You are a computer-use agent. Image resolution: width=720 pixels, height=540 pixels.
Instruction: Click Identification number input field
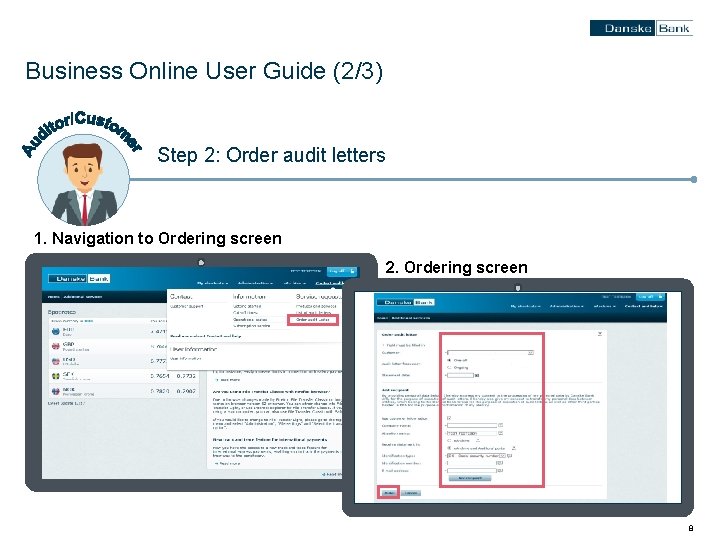coord(472,463)
